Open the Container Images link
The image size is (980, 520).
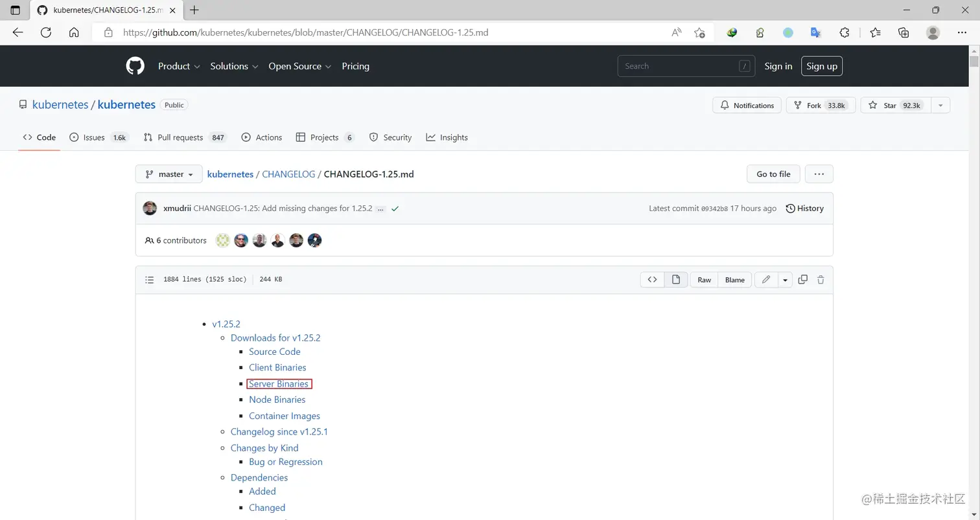point(285,416)
